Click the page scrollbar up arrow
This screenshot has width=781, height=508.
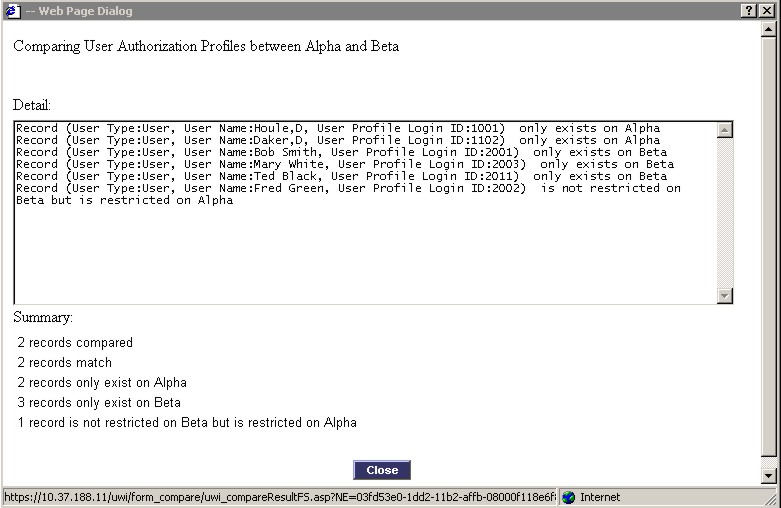[x=769, y=29]
